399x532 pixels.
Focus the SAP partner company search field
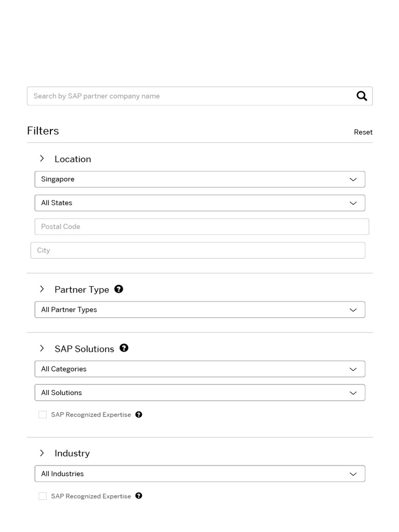click(x=190, y=96)
